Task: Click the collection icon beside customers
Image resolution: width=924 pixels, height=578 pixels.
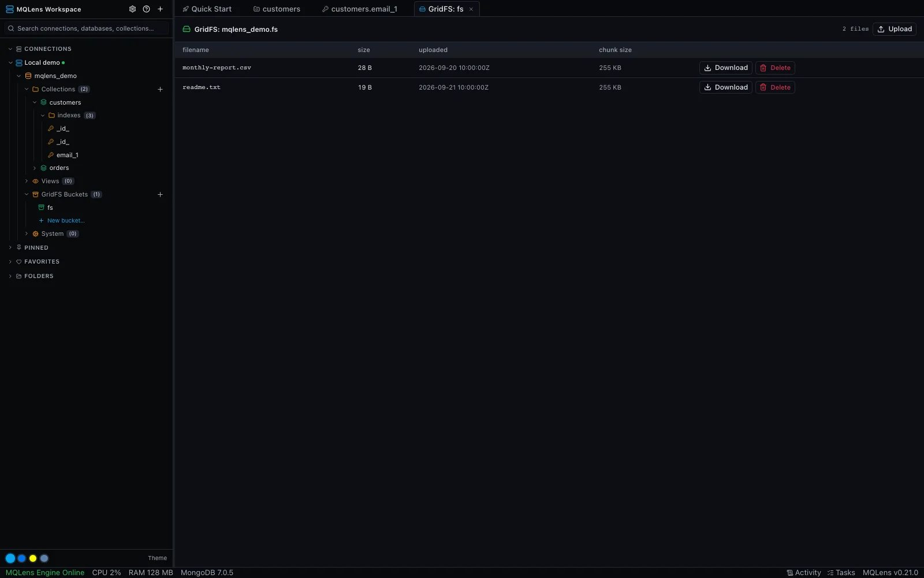Action: pos(43,103)
